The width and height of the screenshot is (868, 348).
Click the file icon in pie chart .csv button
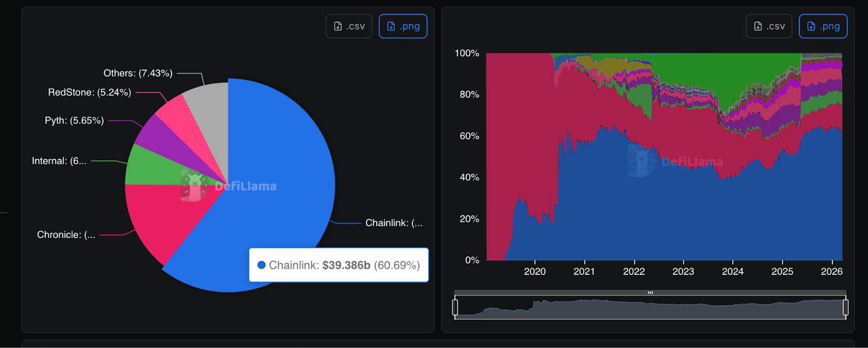click(338, 26)
